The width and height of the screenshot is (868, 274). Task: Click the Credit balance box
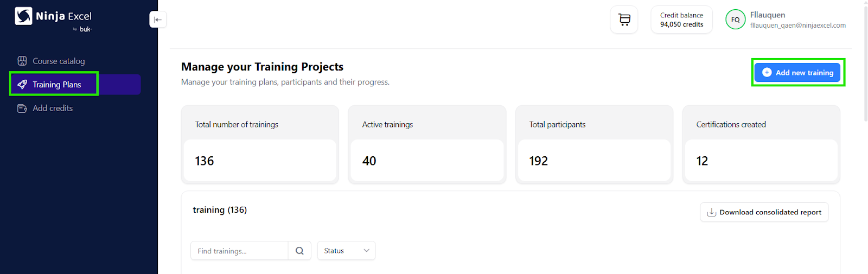681,20
